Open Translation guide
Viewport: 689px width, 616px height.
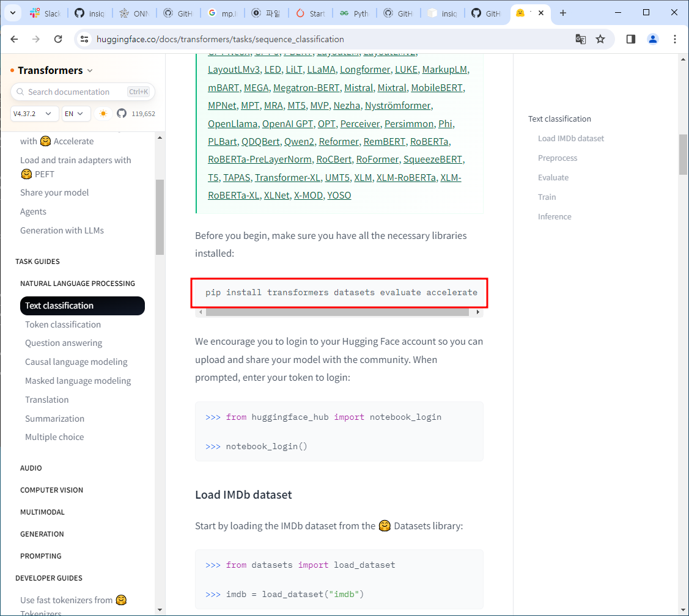pyautogui.click(x=46, y=400)
